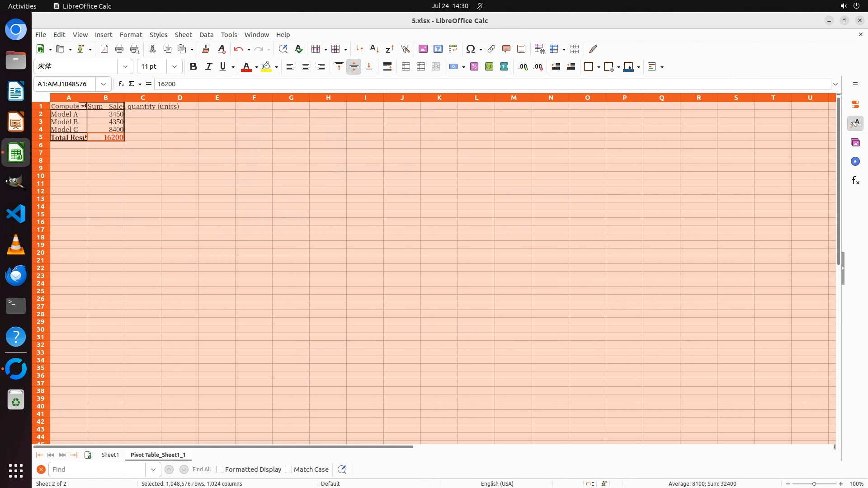This screenshot has width=868, height=488.
Task: Expand the font size dropdown
Action: click(175, 67)
